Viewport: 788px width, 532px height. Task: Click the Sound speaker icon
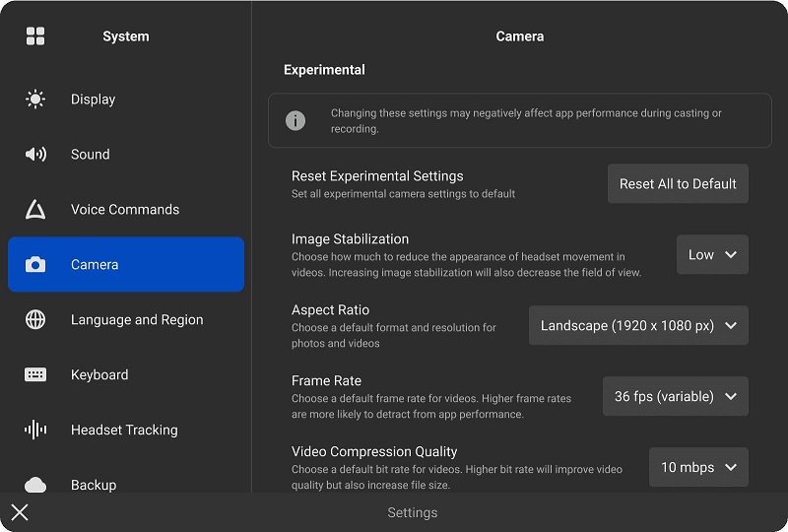[x=35, y=155]
